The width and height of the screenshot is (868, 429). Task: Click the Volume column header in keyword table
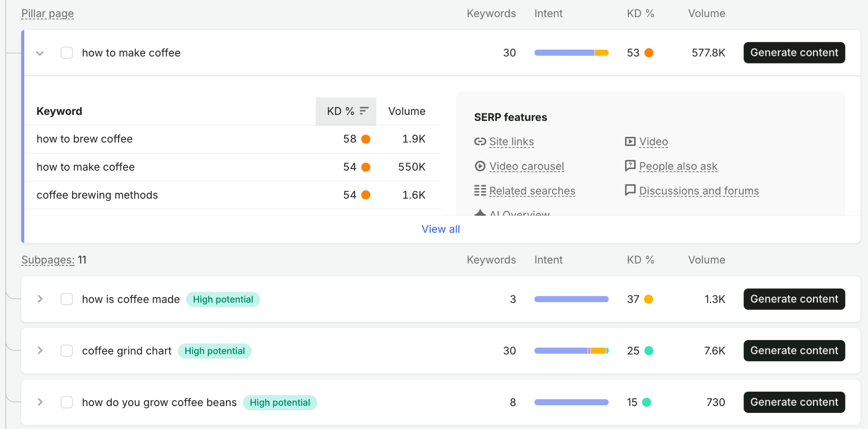[x=407, y=111]
